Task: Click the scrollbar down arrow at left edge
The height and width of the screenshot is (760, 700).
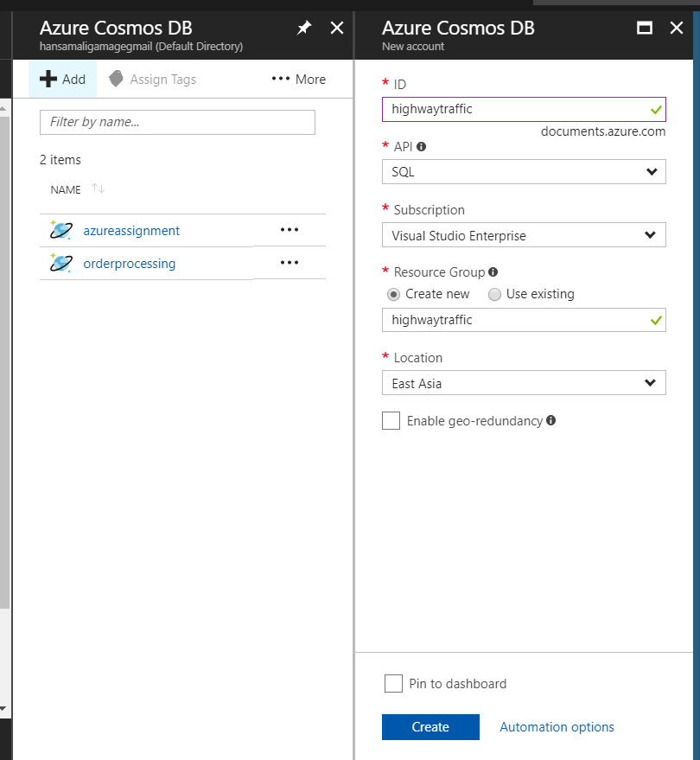Action: pos(3,709)
